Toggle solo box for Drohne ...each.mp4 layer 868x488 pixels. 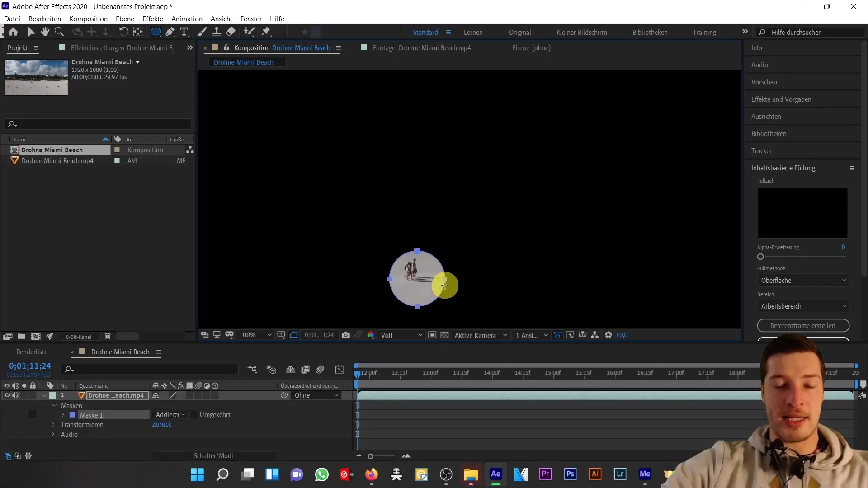click(24, 395)
